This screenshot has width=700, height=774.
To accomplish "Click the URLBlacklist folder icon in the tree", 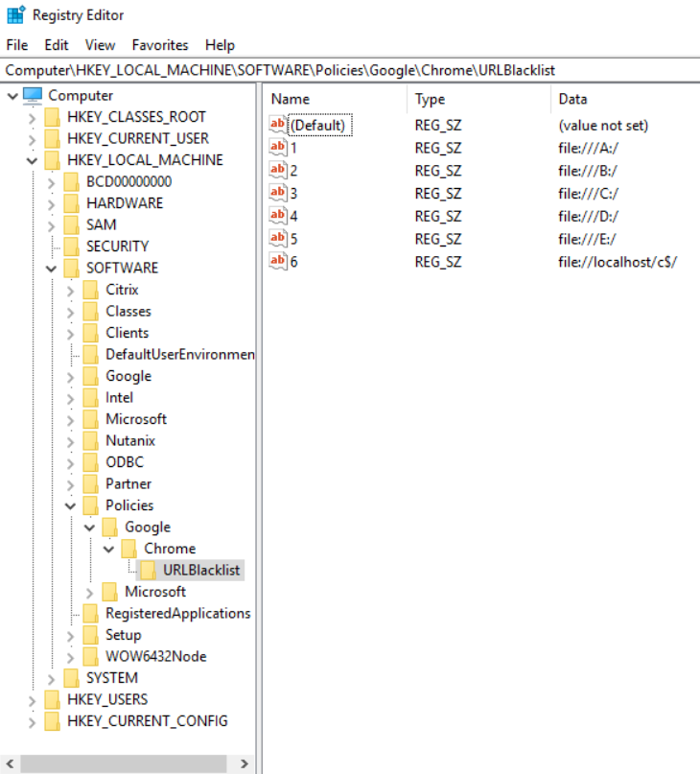I will click(x=150, y=571).
